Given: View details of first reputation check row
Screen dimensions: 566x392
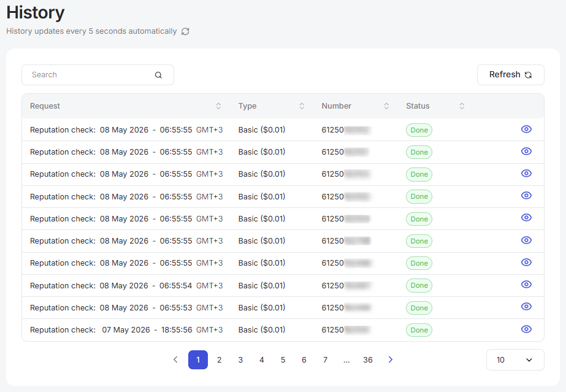Looking at the screenshot, I should click(526, 129).
